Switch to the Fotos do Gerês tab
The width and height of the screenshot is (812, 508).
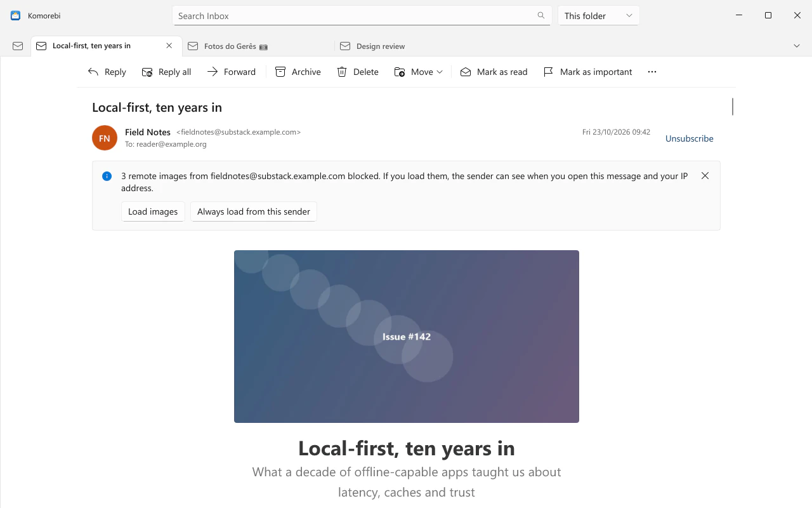pyautogui.click(x=258, y=46)
